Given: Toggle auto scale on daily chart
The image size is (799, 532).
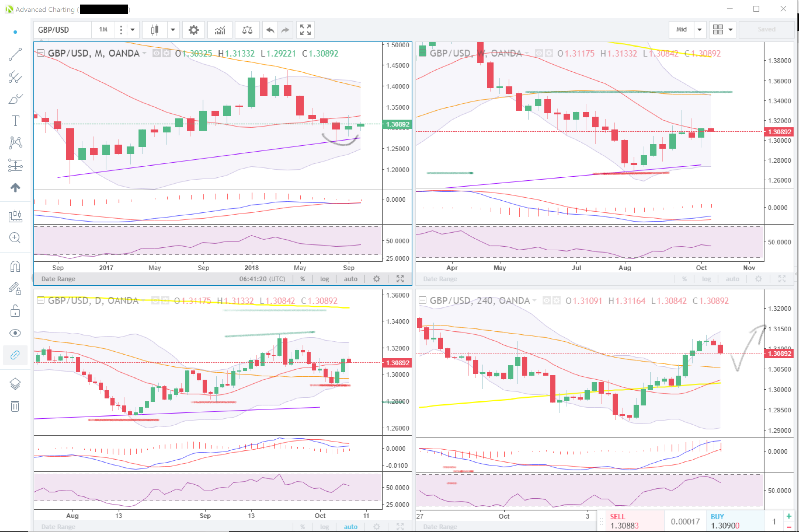Looking at the screenshot, I should 350,526.
